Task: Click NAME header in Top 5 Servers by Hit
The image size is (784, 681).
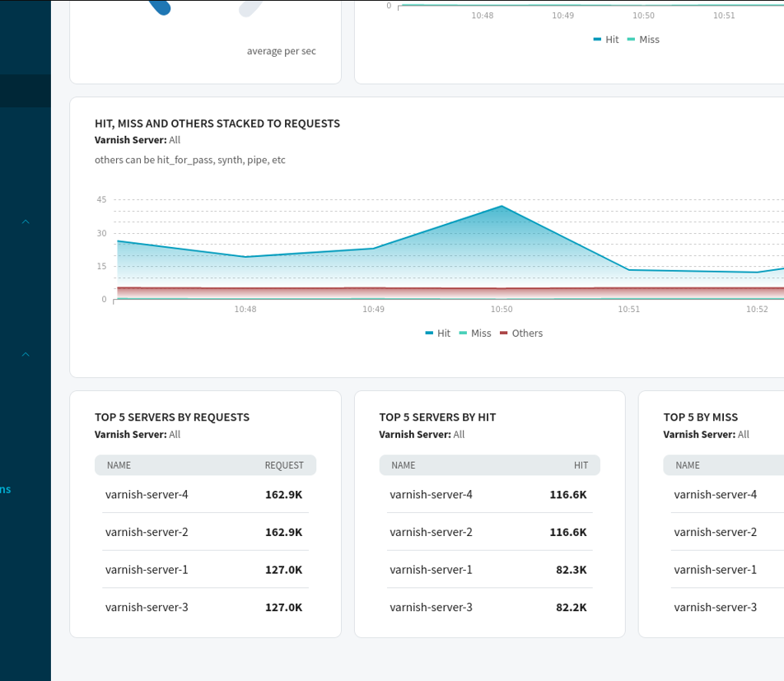Action: click(x=404, y=465)
